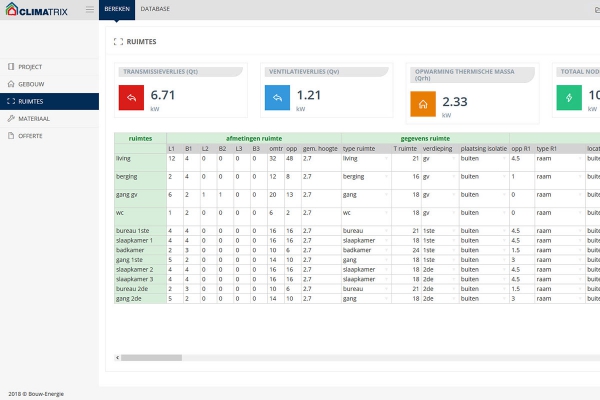Open plaatsing isolatie dropdown for slaapkamer 2

coord(504,269)
